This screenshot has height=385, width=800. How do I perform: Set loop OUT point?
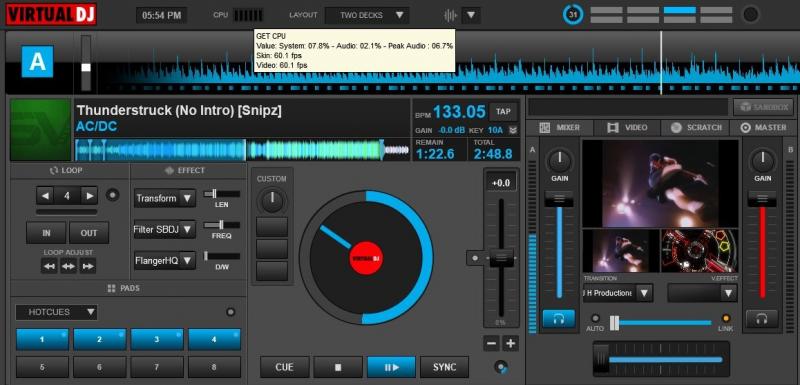pos(89,233)
